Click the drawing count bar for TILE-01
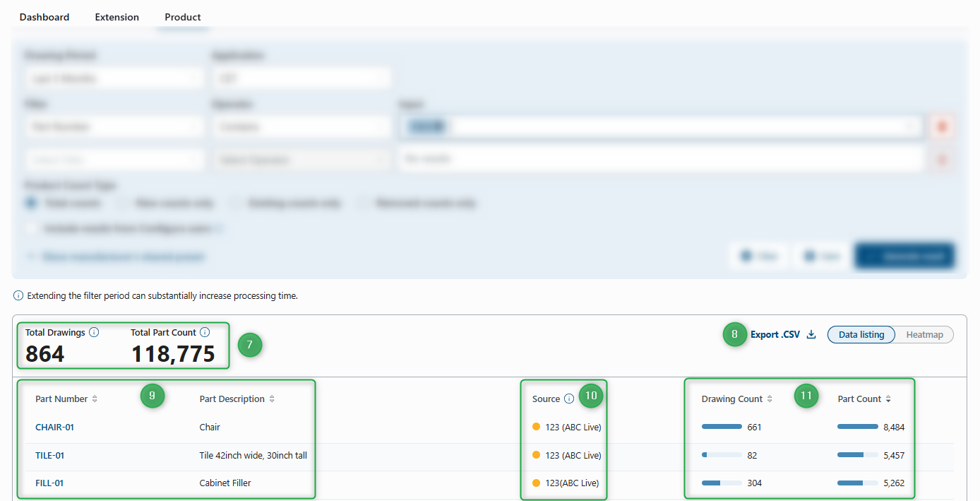This screenshot has width=980, height=501. tap(722, 455)
